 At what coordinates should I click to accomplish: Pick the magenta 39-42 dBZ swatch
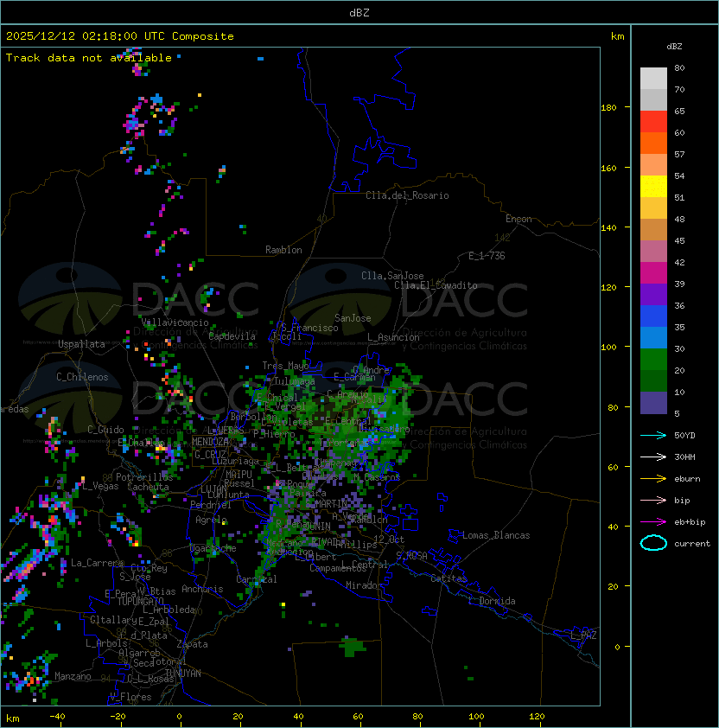pyautogui.click(x=653, y=273)
